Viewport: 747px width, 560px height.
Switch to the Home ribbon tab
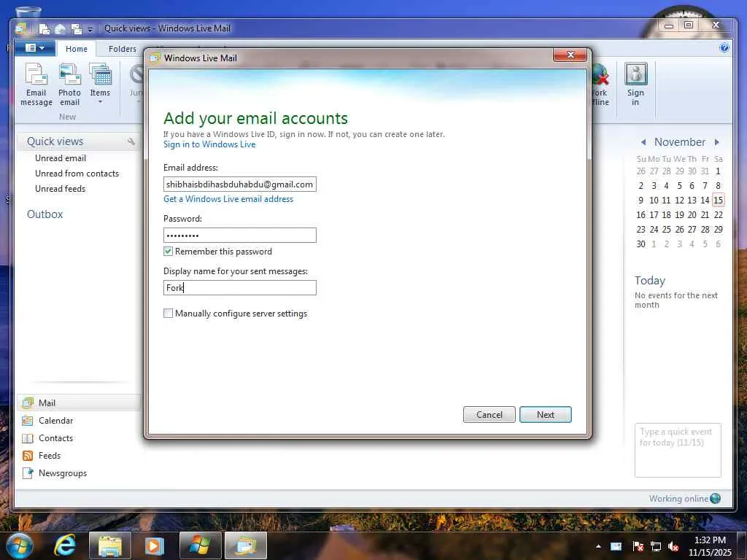coord(76,49)
